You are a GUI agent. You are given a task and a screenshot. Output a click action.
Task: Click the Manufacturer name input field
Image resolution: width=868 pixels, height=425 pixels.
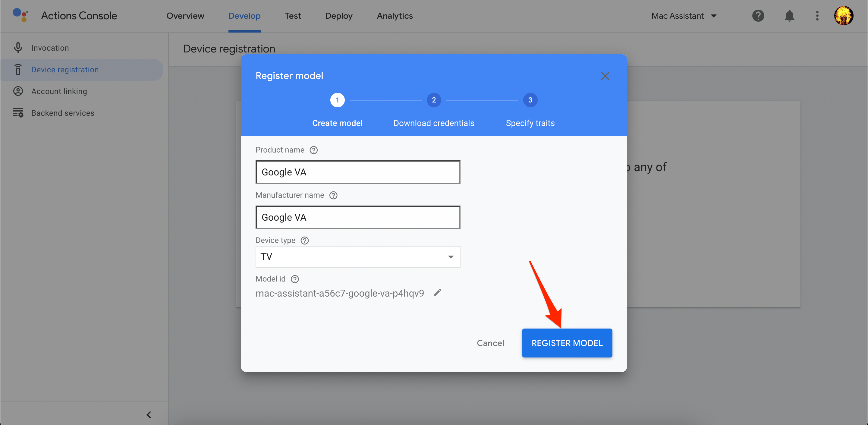point(358,217)
